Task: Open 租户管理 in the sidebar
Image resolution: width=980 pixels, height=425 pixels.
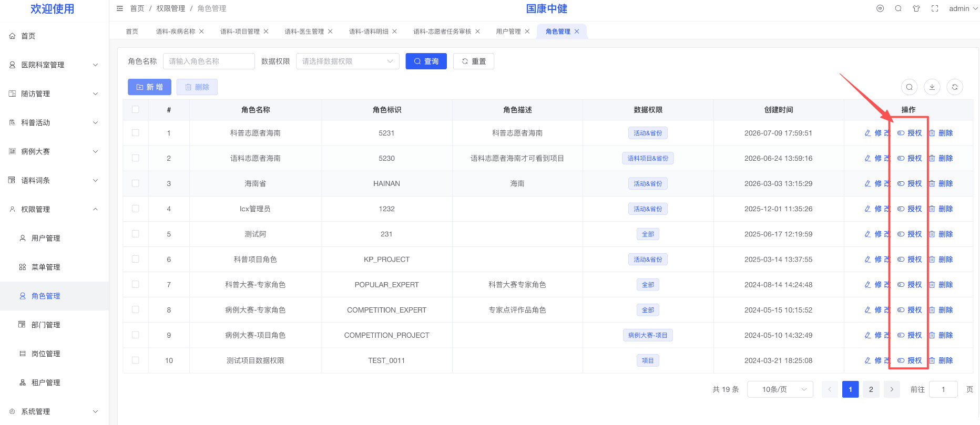Action: 54,382
